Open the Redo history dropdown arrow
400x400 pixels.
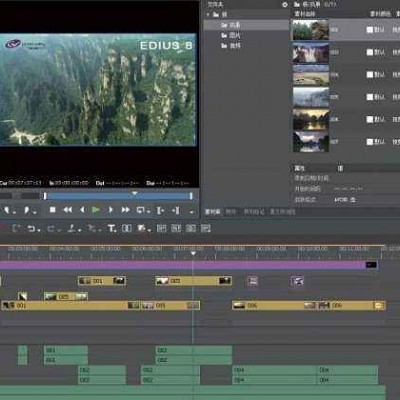(59, 230)
